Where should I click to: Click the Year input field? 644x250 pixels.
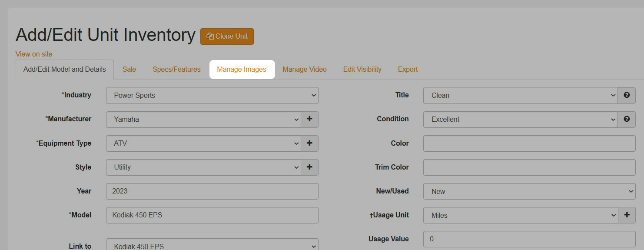[212, 191]
